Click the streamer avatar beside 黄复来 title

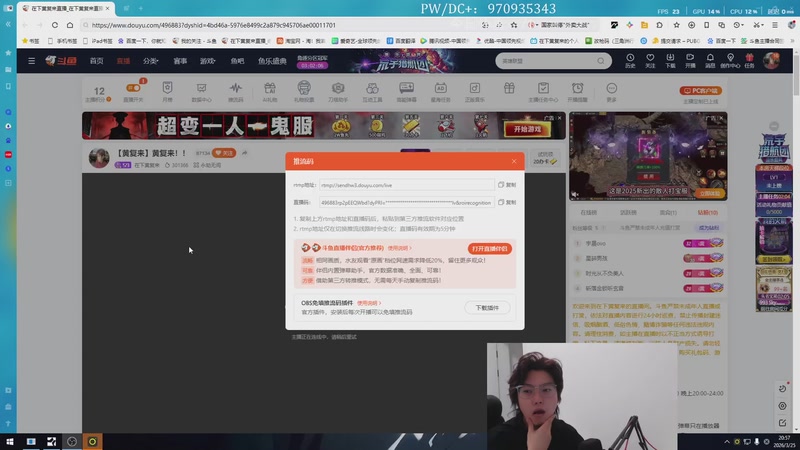[99, 158]
